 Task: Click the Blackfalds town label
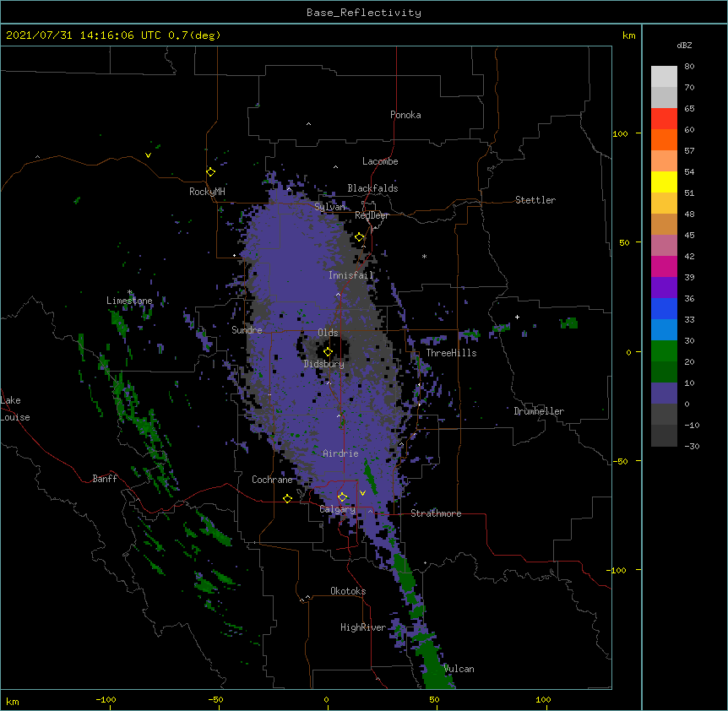(x=372, y=188)
